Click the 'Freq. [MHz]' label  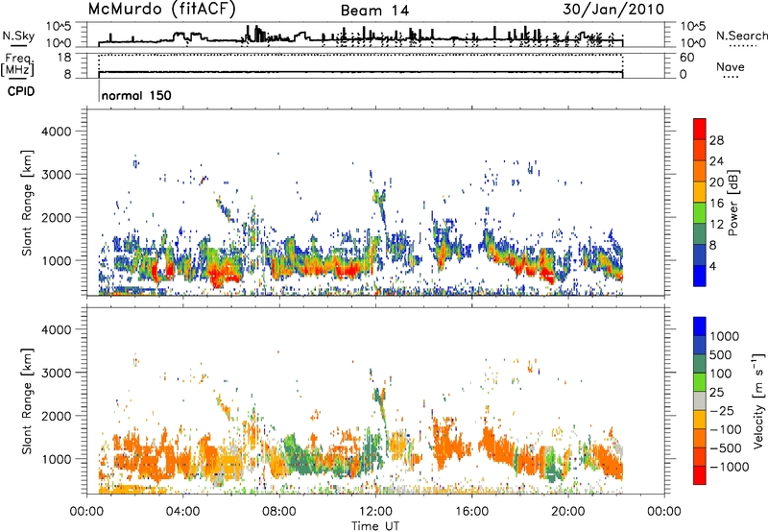pos(17,64)
